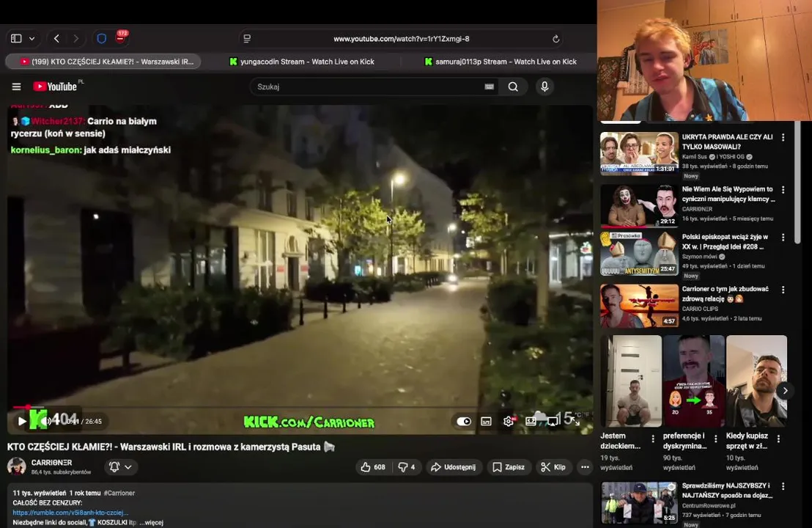The height and width of the screenshot is (528, 812).
Task: Click the AirPlay cast icon on player
Action: (x=553, y=421)
